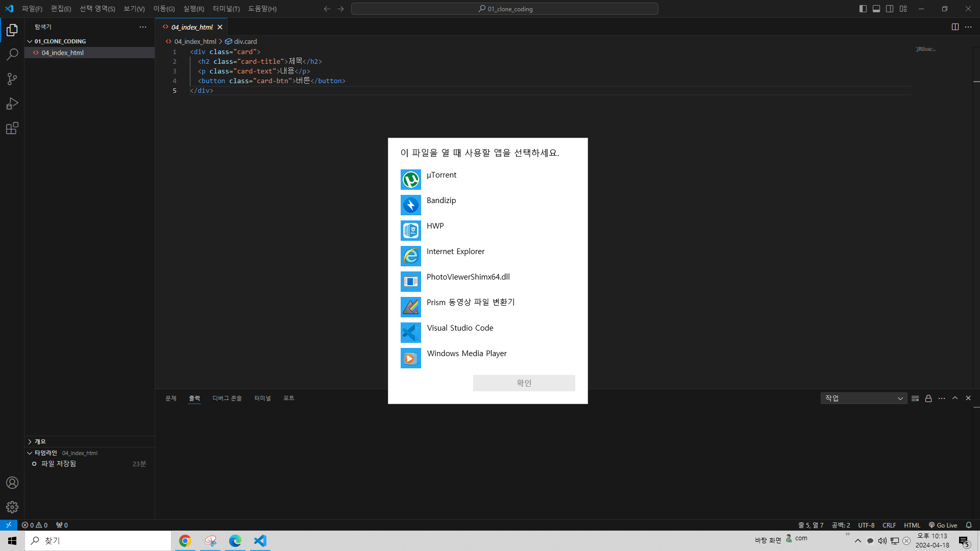Viewport: 980px width, 551px height.
Task: Open the output channel dropdown (작업)
Action: coord(864,398)
